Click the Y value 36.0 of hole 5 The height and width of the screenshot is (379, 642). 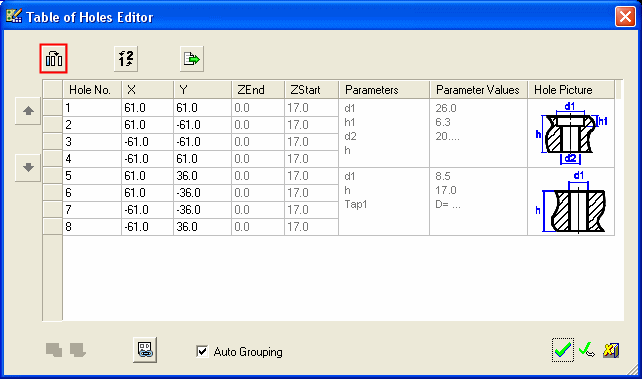[x=203, y=176]
